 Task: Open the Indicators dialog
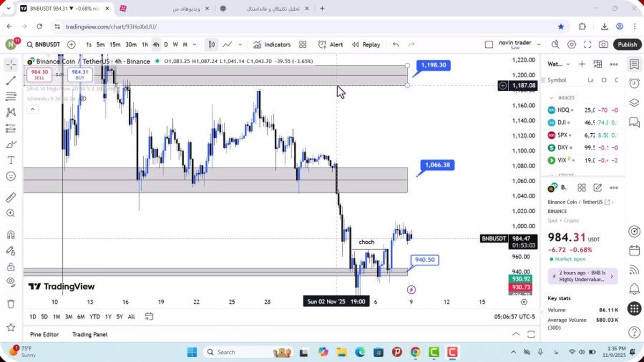click(272, 45)
